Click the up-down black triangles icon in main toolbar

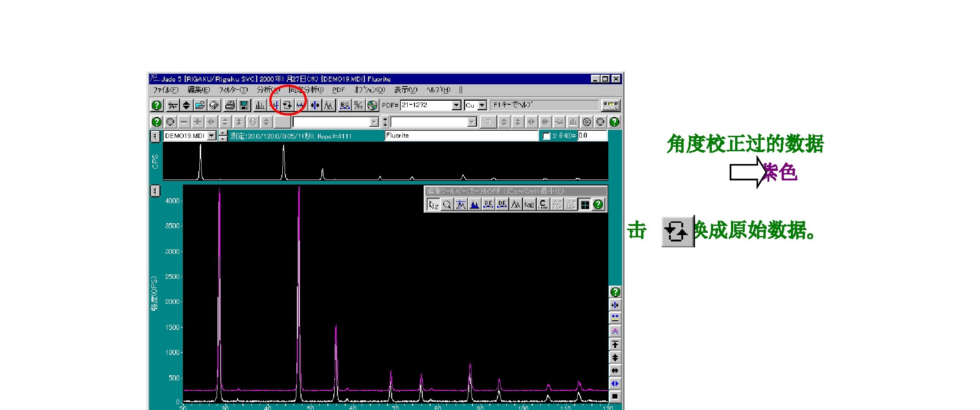(x=186, y=105)
